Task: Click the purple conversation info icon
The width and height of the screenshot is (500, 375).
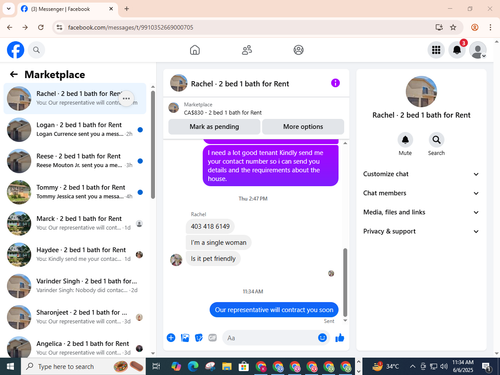Action: point(335,83)
